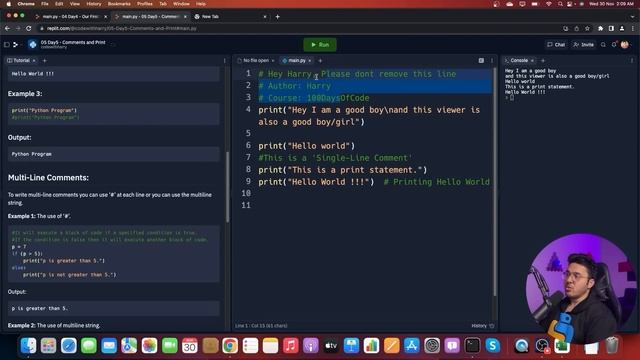Click the editor pane layout icon
The width and height of the screenshot is (640, 360).
481,60
